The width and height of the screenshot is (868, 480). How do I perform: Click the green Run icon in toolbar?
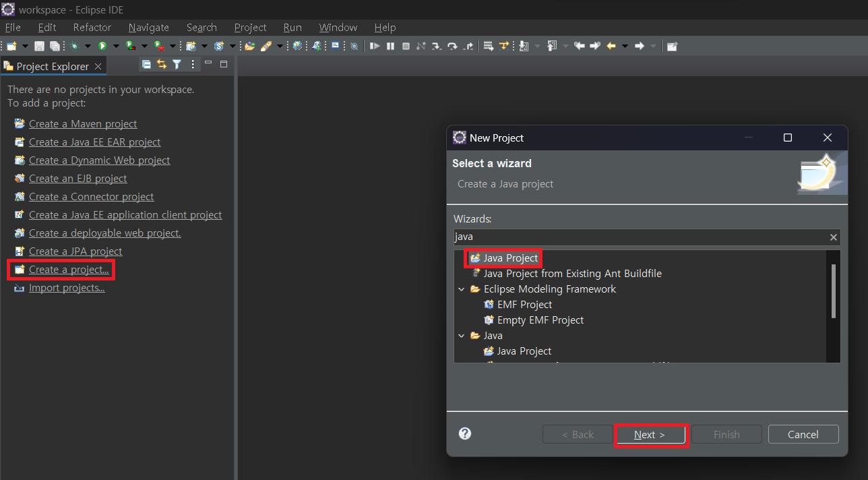point(102,46)
